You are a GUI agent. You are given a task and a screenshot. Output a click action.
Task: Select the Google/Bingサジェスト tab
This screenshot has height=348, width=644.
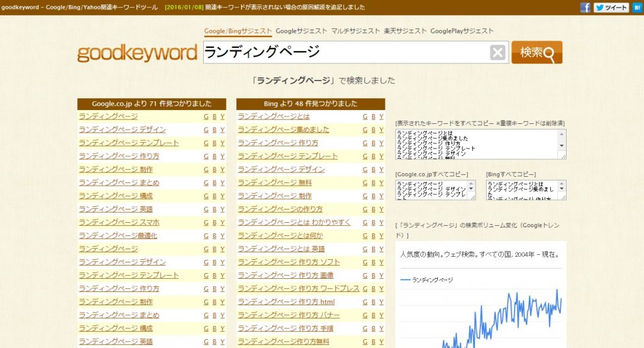(238, 31)
